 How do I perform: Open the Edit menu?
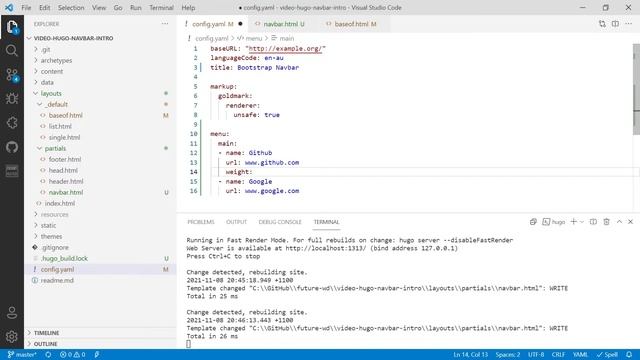pos(44,8)
